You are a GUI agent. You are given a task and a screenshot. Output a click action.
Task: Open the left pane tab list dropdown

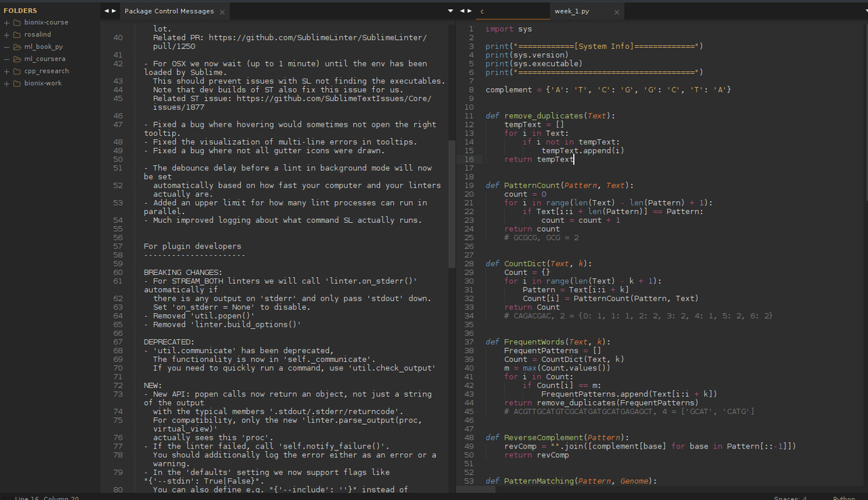[450, 11]
